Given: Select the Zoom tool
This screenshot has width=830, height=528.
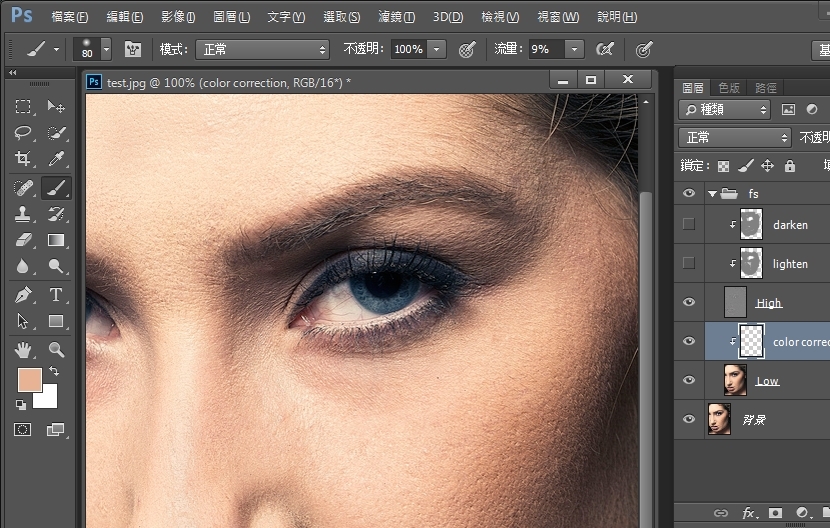Looking at the screenshot, I should [56, 350].
